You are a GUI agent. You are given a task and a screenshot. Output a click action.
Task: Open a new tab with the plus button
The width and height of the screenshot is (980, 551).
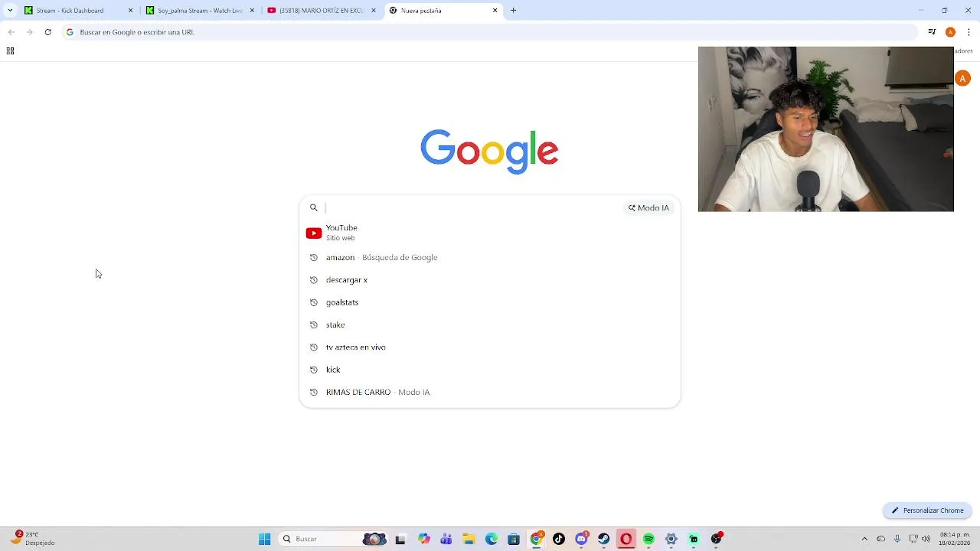(513, 11)
